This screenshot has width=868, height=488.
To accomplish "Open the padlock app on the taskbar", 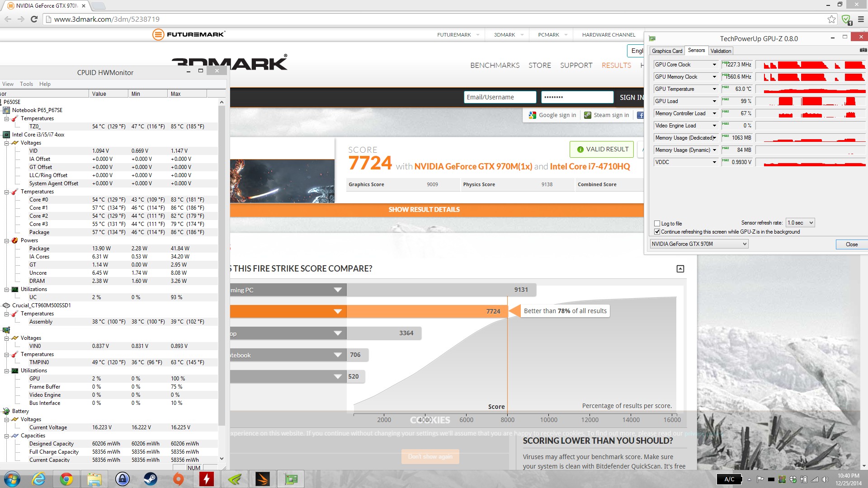I will coord(122,479).
